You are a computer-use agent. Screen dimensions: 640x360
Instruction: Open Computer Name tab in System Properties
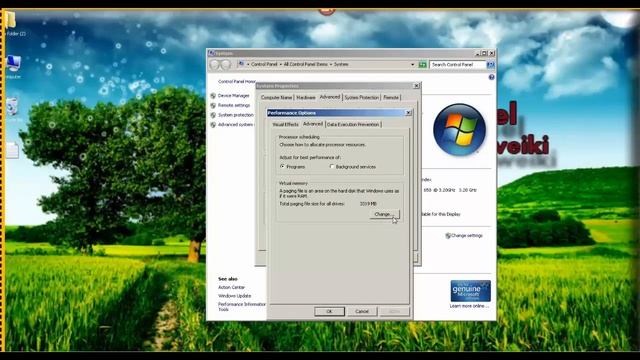(276, 98)
